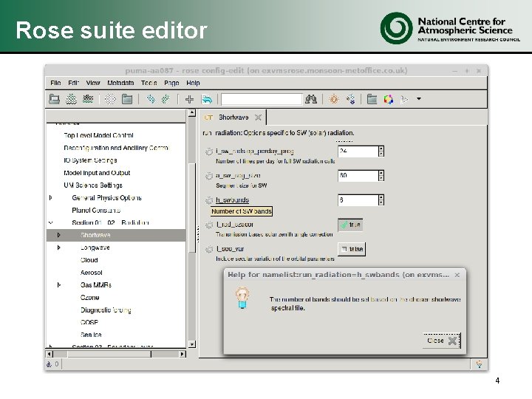Click tree panel scroll down arrow

click(x=191, y=344)
